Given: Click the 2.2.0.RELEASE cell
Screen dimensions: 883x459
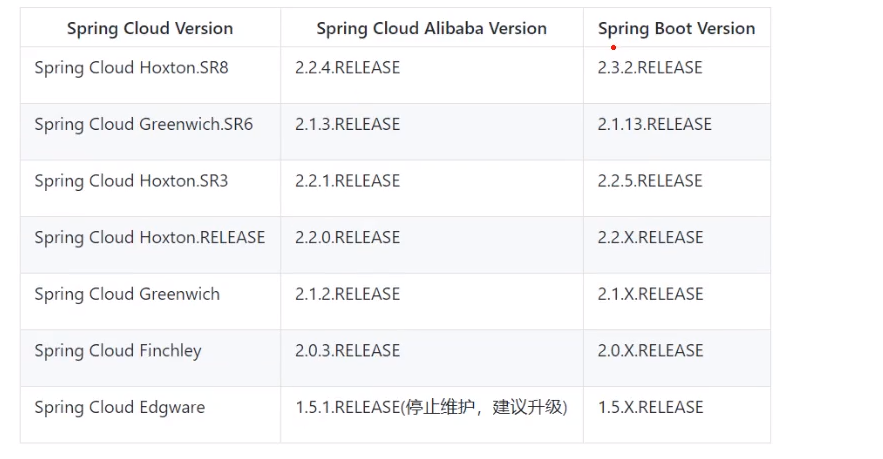Looking at the screenshot, I should (431, 245).
